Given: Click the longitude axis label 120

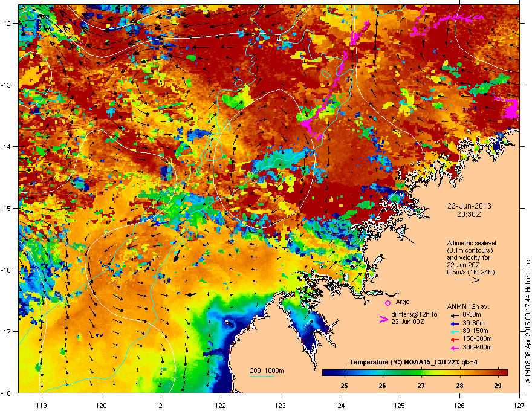Looking at the screenshot, I should 102,405.
